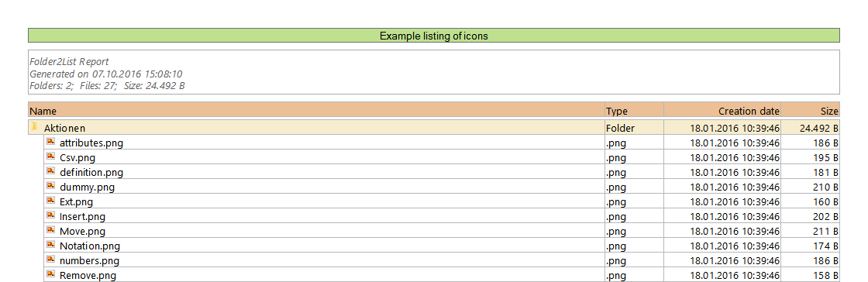Image resolution: width=868 pixels, height=282 pixels.
Task: Click the image icon beside dummy.png
Action: 50,186
